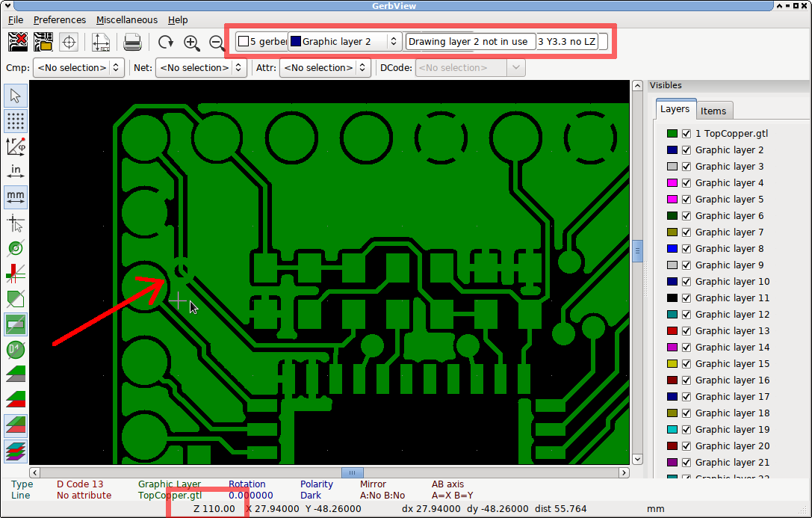The image size is (812, 518).
Task: Click the clear all layers icon
Action: (x=18, y=42)
